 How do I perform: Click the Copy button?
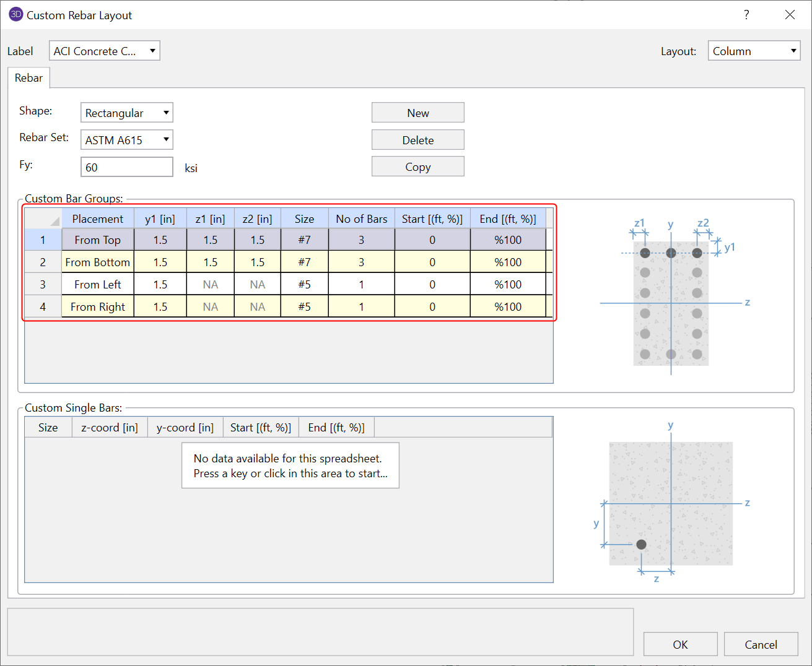417,167
